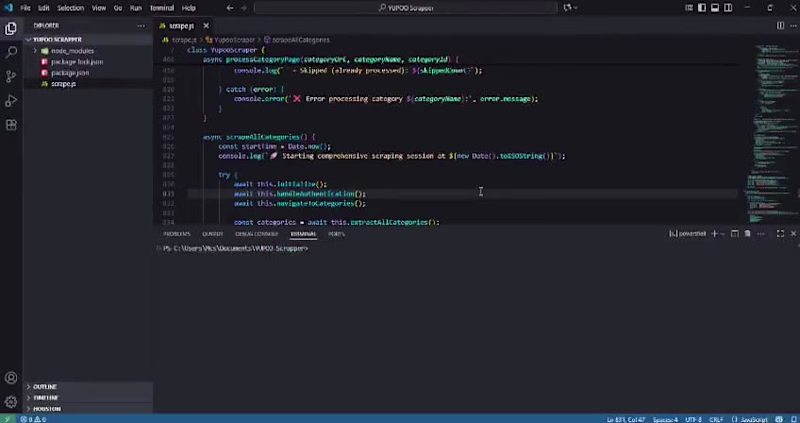Open the Extensions view
800x423 pixels.
coord(11,125)
